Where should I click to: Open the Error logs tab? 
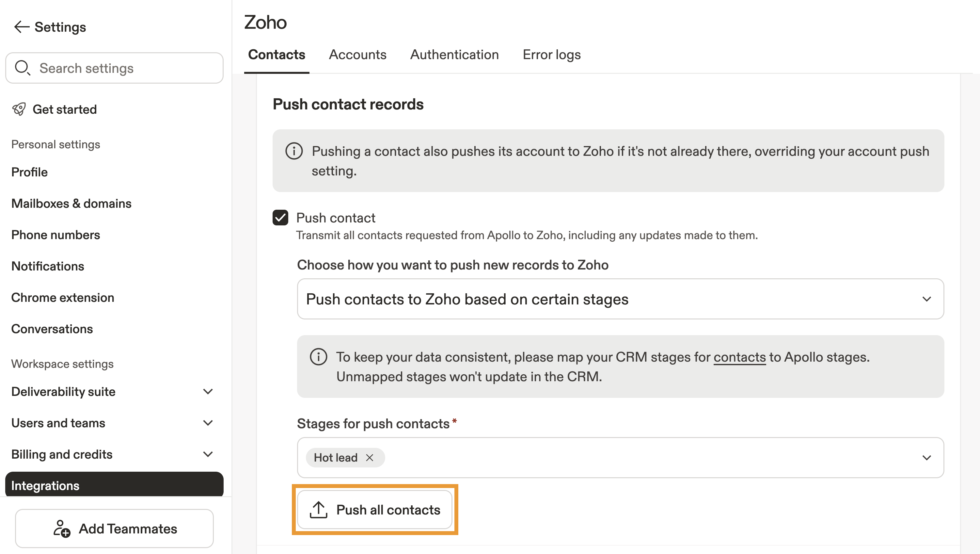(x=551, y=55)
